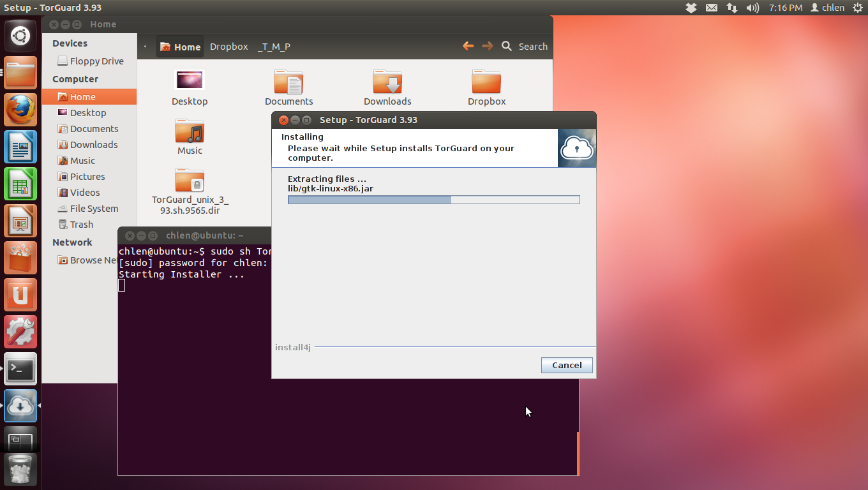Select Documents in sidebar
This screenshot has width=868, height=490.
[x=89, y=129]
